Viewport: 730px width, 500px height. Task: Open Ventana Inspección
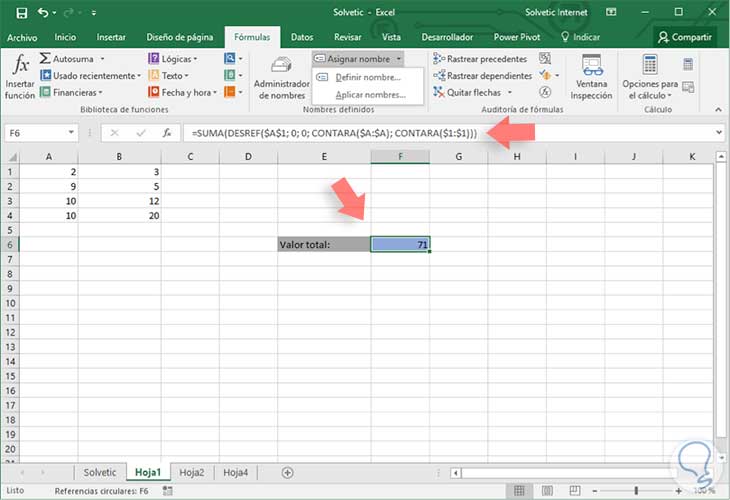pyautogui.click(x=591, y=77)
